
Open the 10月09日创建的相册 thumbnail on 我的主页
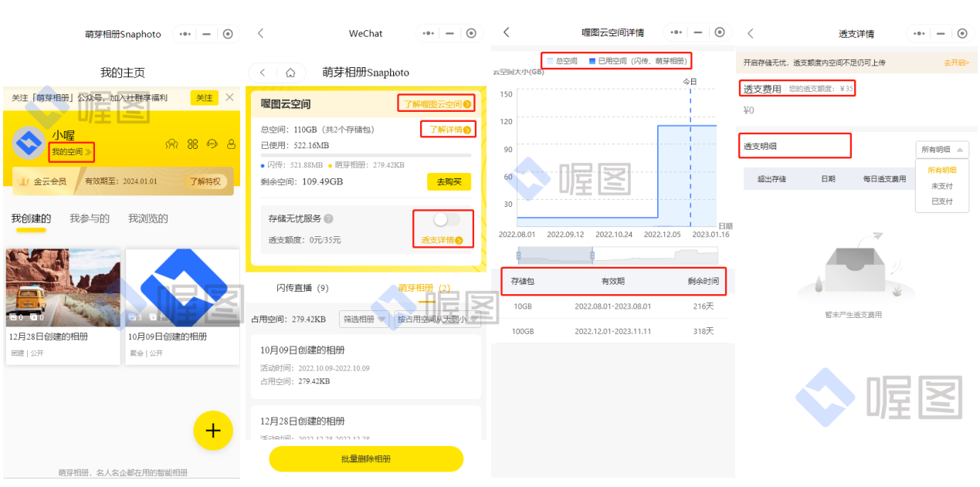click(x=183, y=288)
